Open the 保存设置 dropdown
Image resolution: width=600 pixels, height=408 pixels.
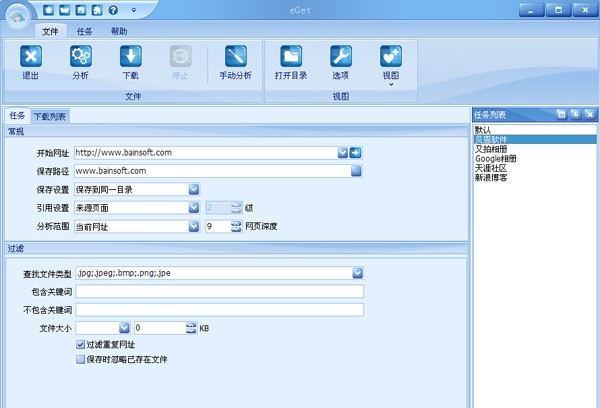194,189
